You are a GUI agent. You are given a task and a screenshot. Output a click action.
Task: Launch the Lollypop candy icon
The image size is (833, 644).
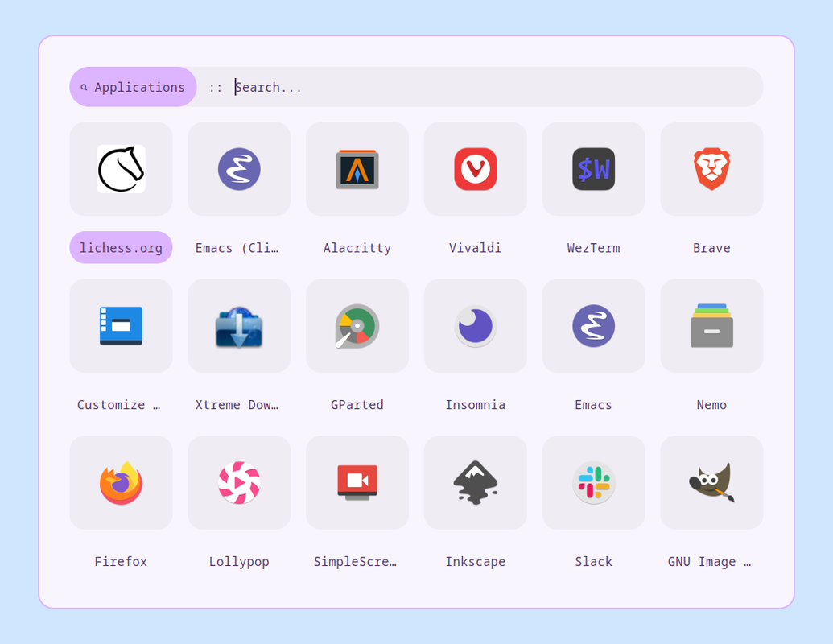point(239,482)
